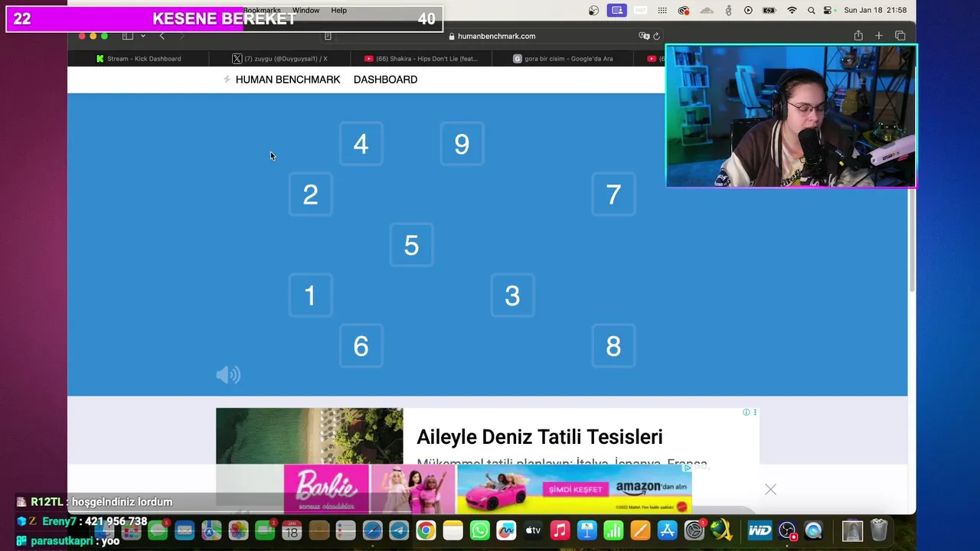Click the battery status icon
This screenshot has width=980, height=551.
769,10
